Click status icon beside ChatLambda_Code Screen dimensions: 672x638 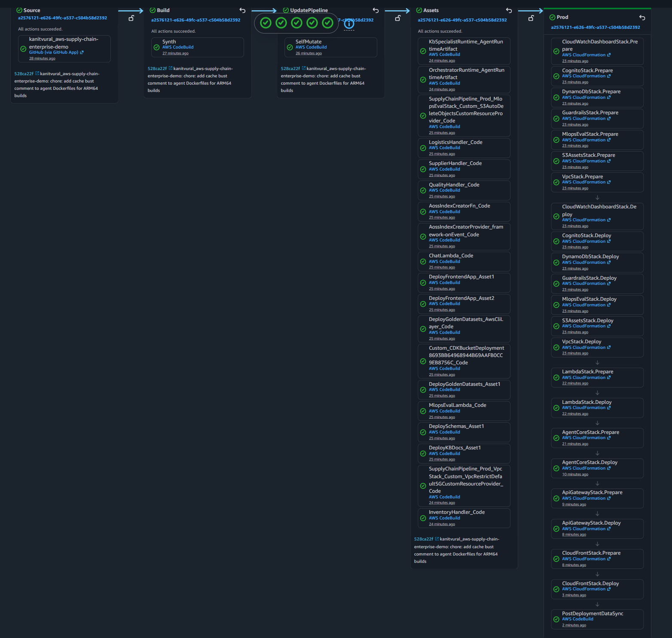point(423,261)
